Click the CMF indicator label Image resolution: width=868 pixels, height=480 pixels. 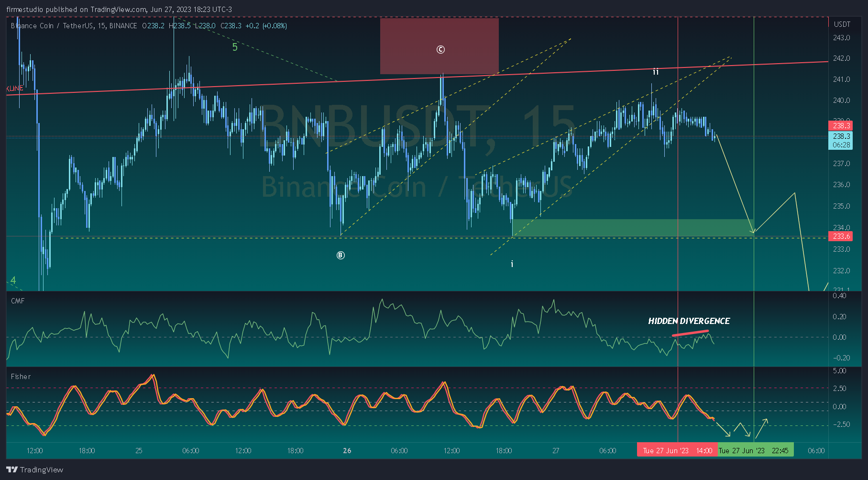tap(18, 301)
